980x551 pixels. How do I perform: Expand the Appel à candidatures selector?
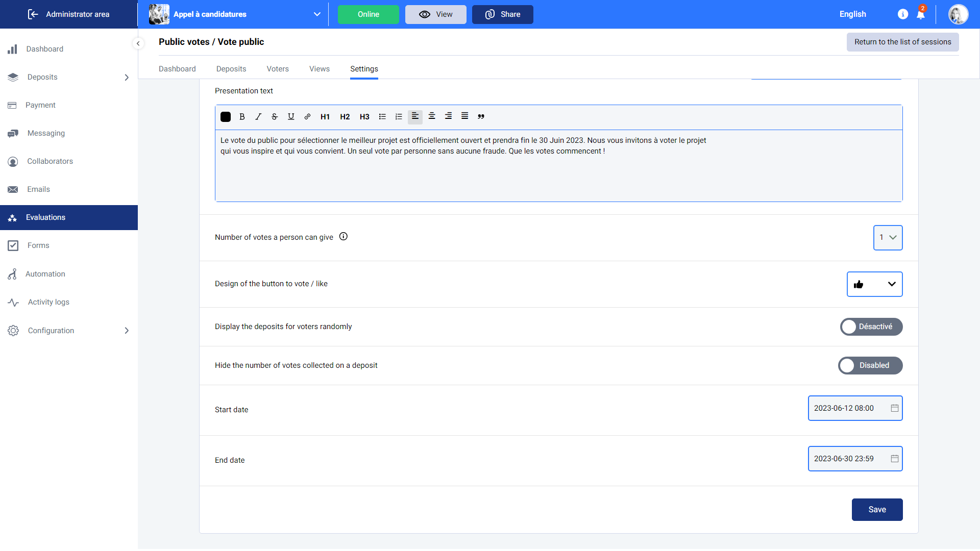317,14
